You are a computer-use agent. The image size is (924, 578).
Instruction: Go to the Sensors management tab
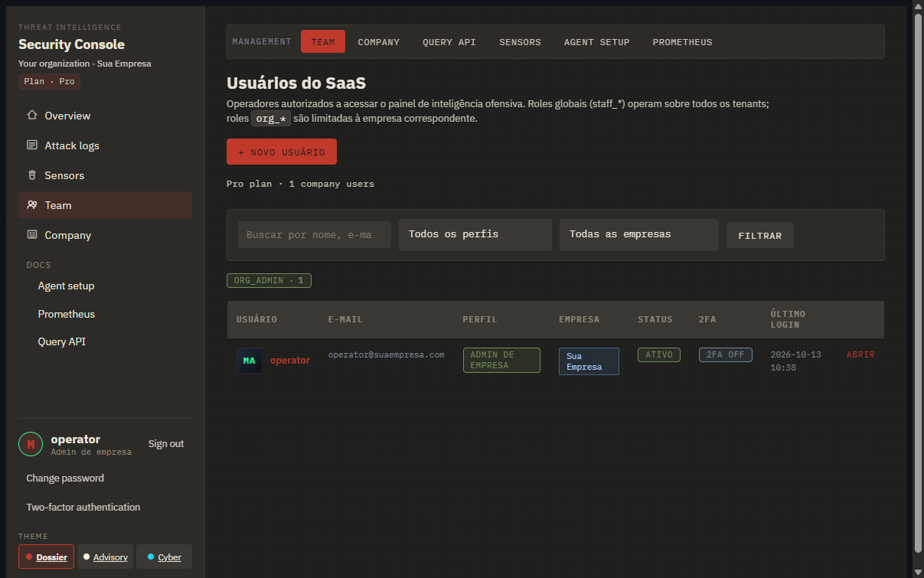[x=521, y=42]
